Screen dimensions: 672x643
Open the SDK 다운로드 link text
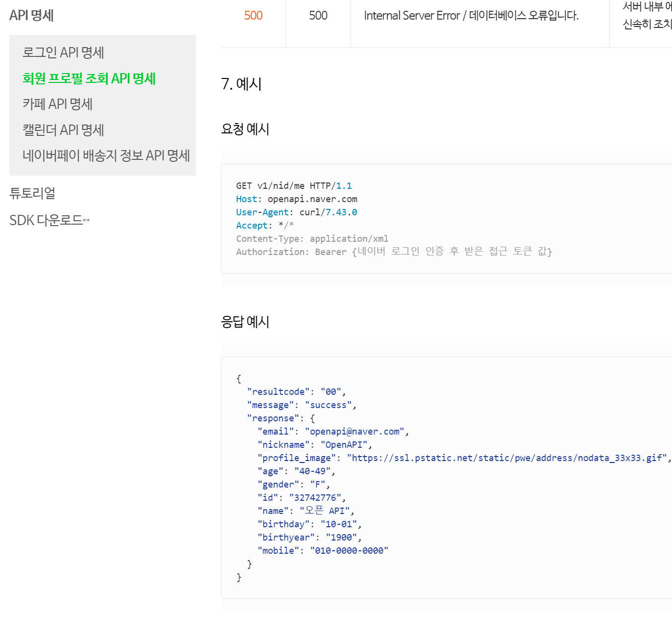click(x=46, y=221)
